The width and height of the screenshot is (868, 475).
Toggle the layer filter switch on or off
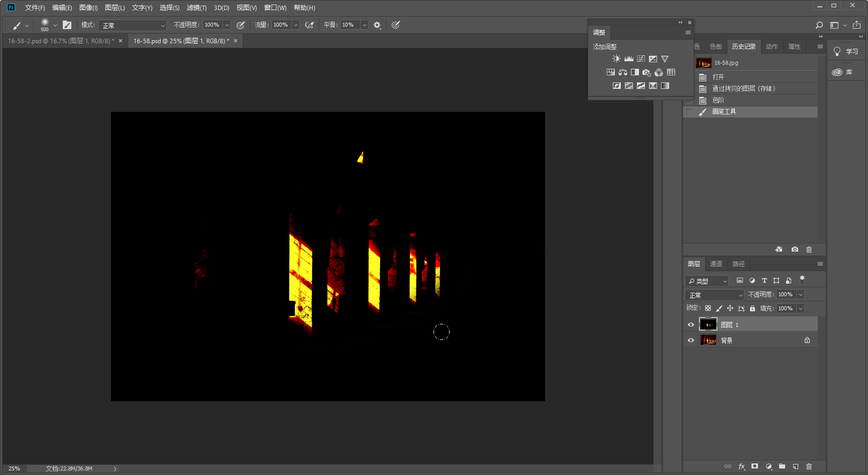click(802, 280)
